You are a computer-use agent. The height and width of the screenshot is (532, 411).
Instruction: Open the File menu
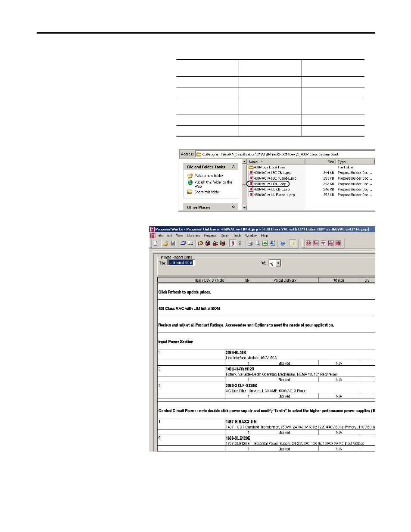(x=160, y=236)
